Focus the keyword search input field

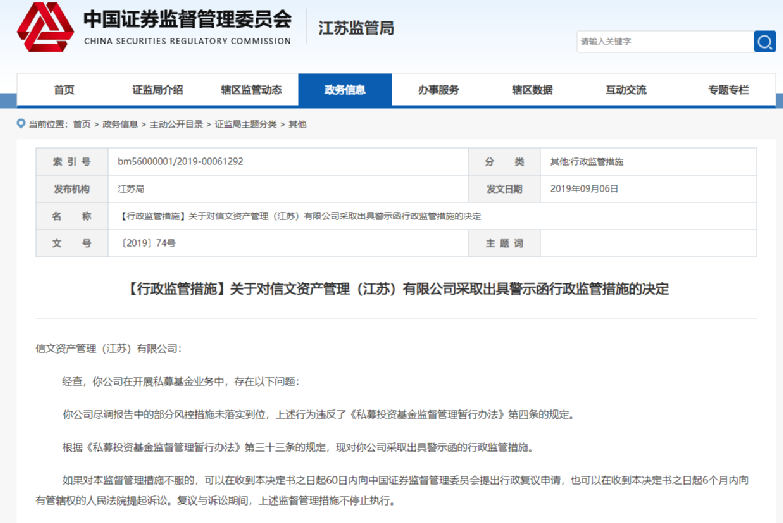(665, 41)
